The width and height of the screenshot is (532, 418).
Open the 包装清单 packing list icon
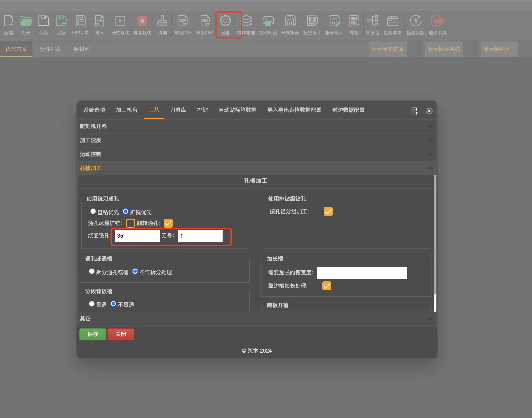392,21
